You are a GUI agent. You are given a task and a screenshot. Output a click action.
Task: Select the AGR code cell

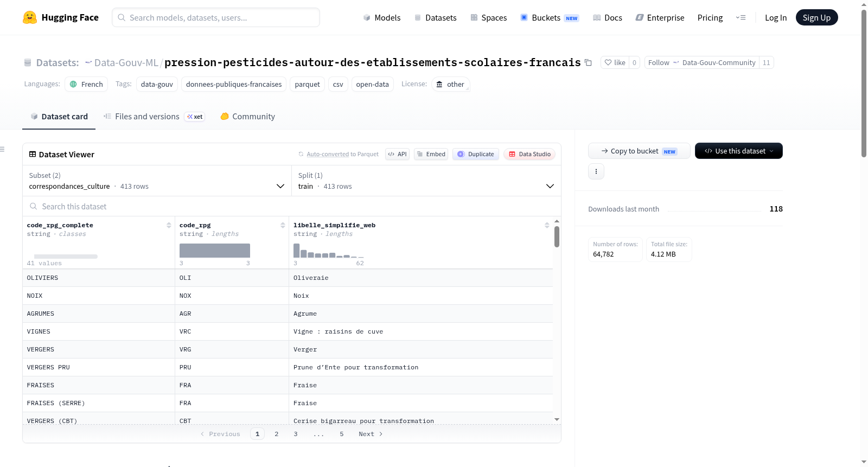point(232,314)
